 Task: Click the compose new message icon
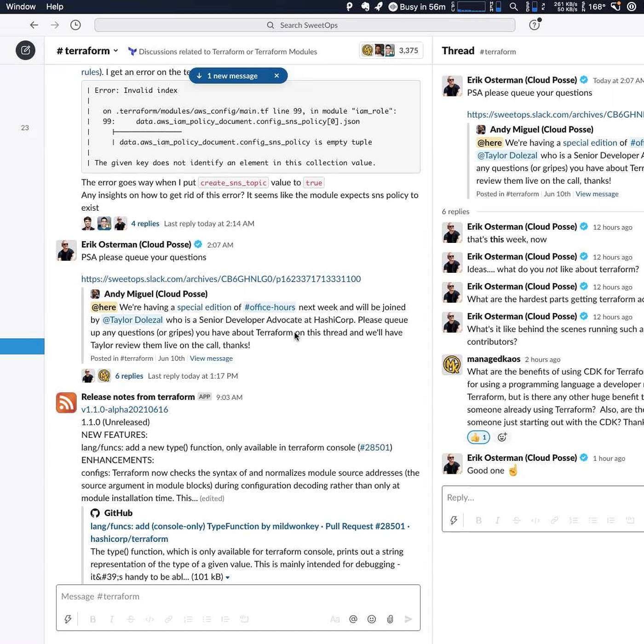[x=25, y=50]
